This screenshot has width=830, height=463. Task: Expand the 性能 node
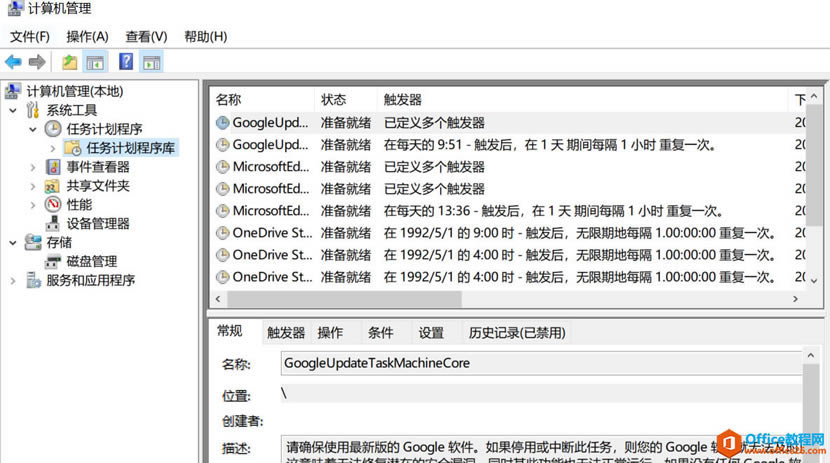click(33, 205)
